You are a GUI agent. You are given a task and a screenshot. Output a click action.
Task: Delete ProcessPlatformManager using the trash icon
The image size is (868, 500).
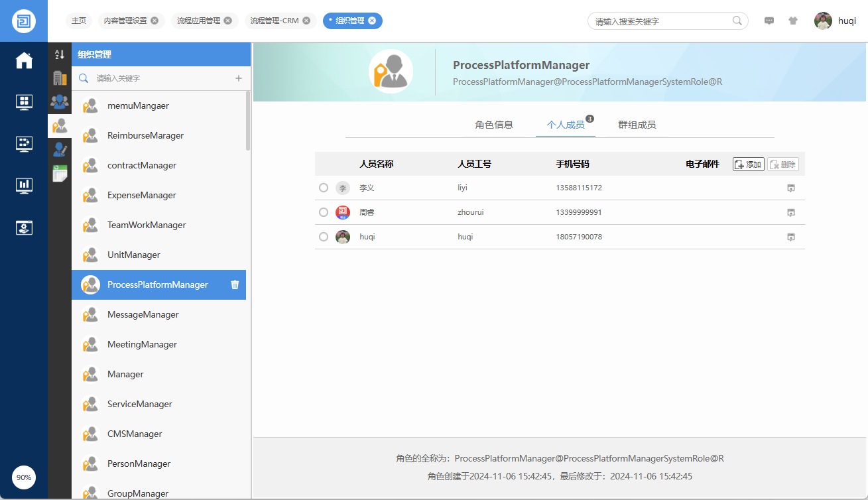click(x=235, y=284)
